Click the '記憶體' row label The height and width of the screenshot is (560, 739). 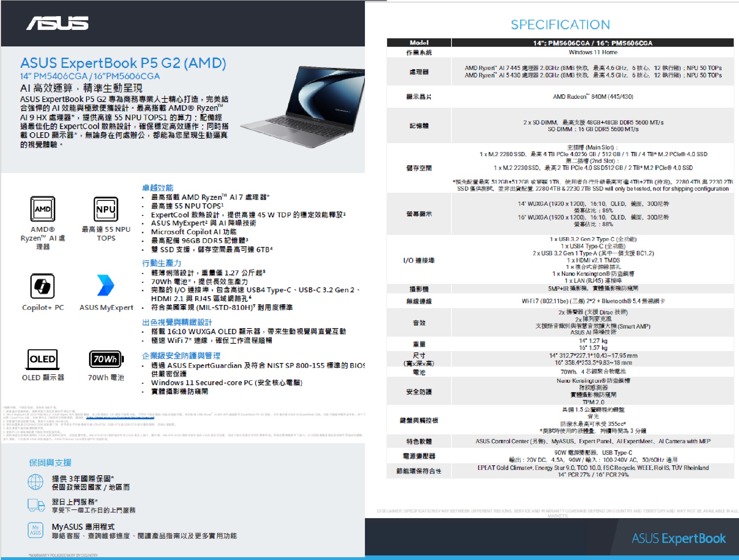tap(419, 126)
